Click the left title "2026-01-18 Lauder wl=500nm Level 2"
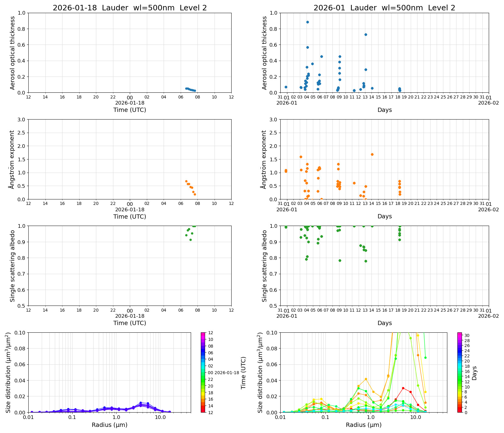Image resolution: width=504 pixels, height=433 pixels. tap(130, 8)
